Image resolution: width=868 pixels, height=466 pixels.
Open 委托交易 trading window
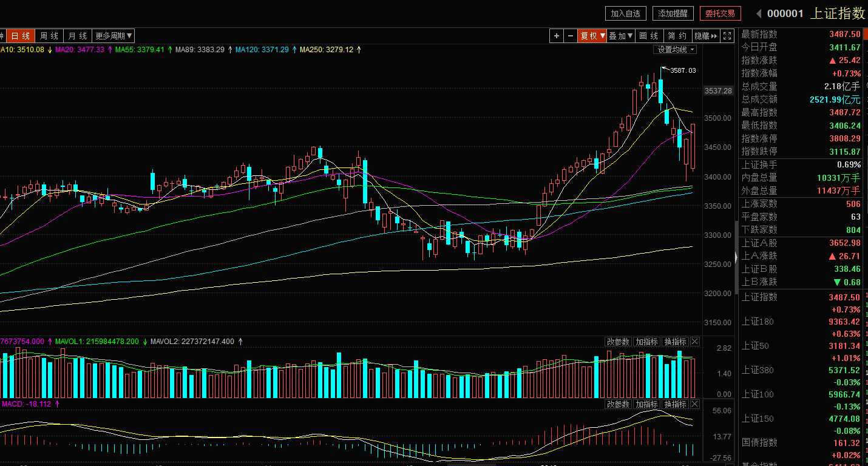(721, 13)
